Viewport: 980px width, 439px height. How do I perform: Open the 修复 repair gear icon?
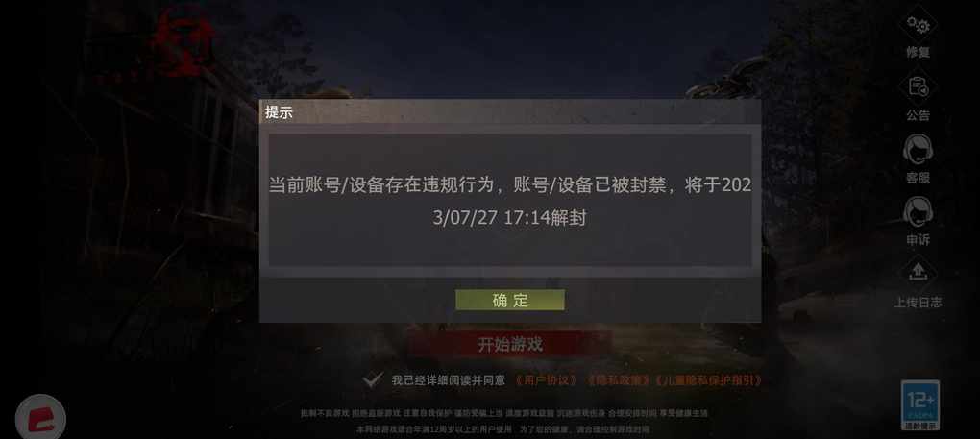click(x=919, y=26)
